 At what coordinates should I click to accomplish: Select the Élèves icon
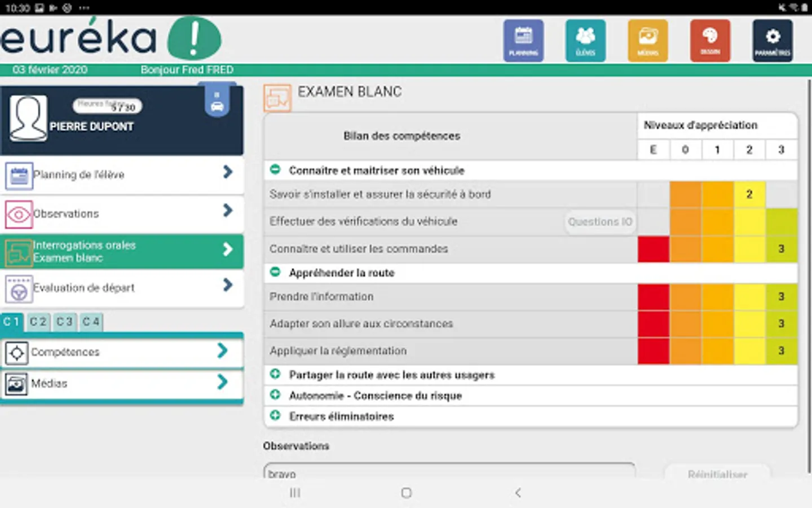pyautogui.click(x=585, y=40)
